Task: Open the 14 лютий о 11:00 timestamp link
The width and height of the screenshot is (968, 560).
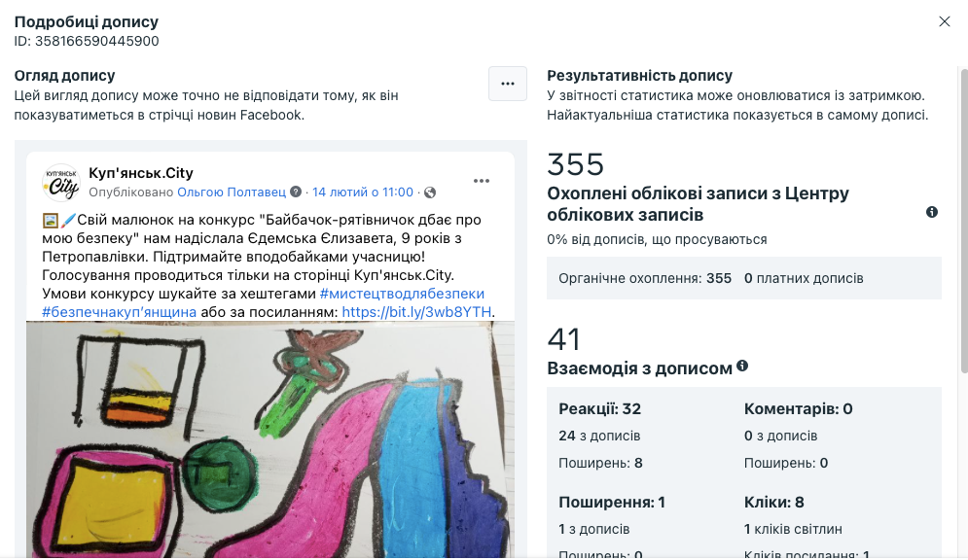Action: [362, 192]
